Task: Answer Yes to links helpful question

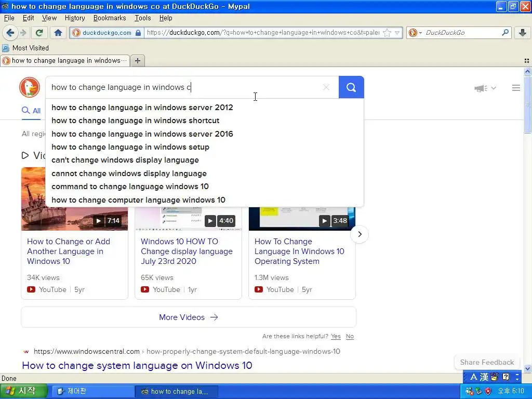Action: coord(336,336)
